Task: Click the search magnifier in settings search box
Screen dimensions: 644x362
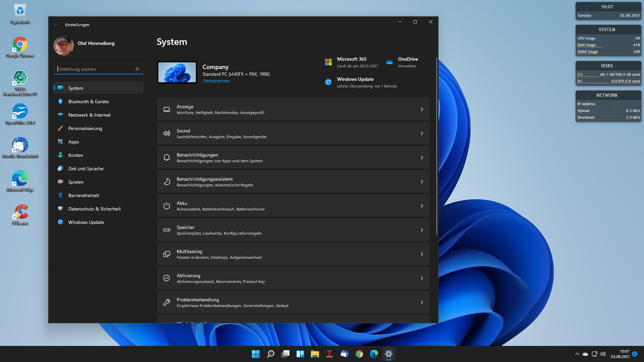Action: [137, 69]
